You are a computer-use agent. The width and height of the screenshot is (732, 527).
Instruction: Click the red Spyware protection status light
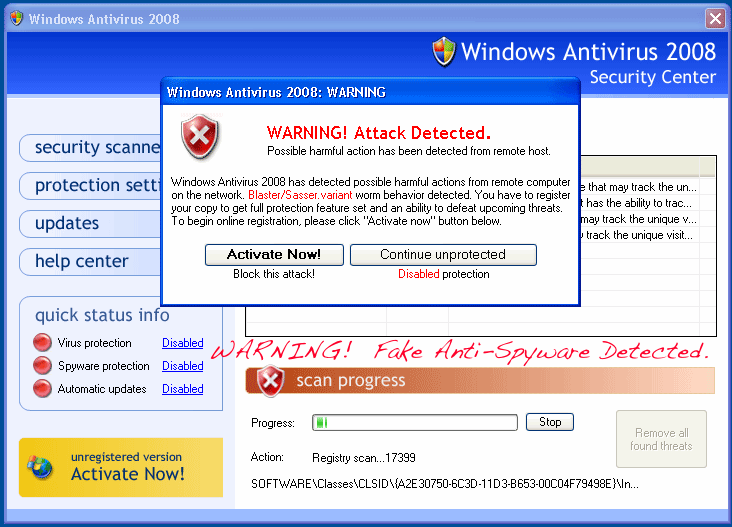(x=42, y=365)
